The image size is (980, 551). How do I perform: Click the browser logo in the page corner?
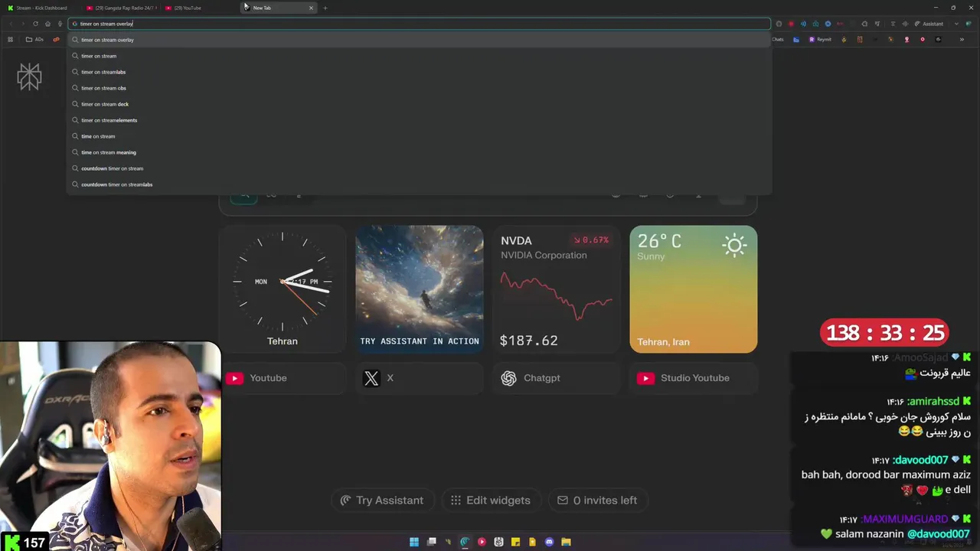coord(29,77)
